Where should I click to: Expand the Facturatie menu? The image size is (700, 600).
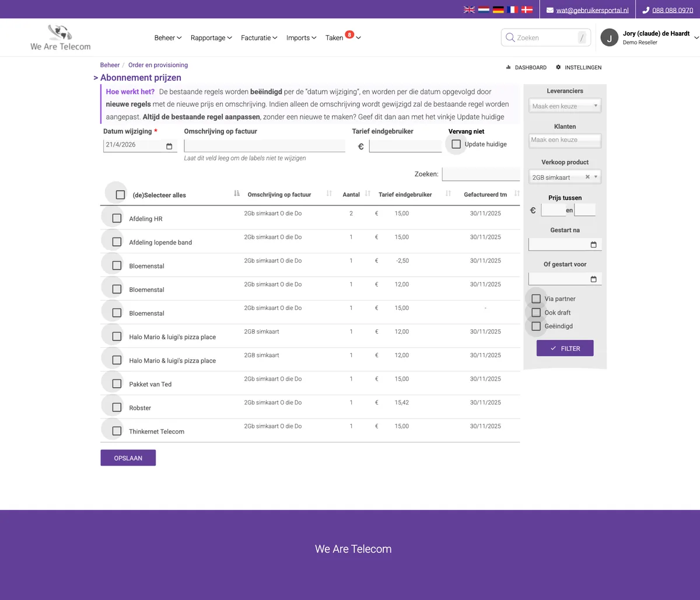click(x=259, y=37)
